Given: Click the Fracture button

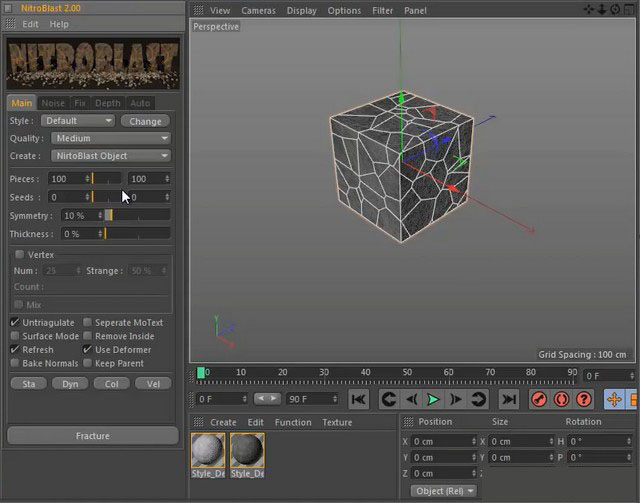Looking at the screenshot, I should [x=93, y=436].
